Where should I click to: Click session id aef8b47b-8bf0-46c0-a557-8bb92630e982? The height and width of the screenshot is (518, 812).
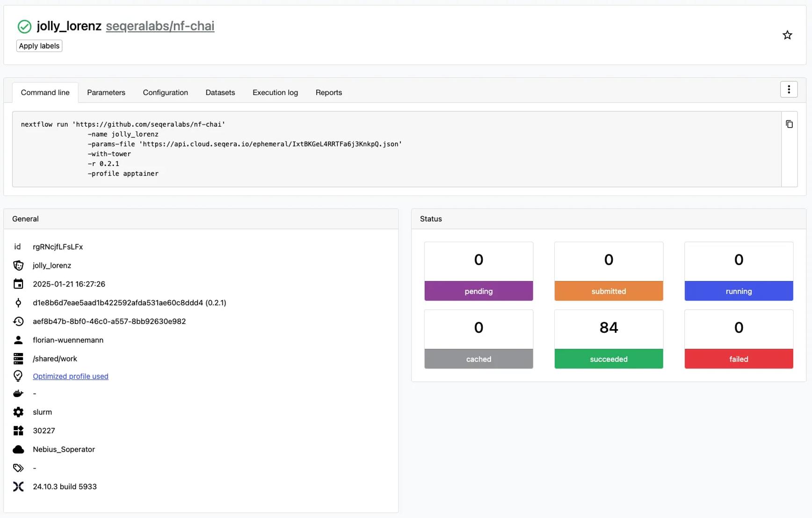click(109, 322)
